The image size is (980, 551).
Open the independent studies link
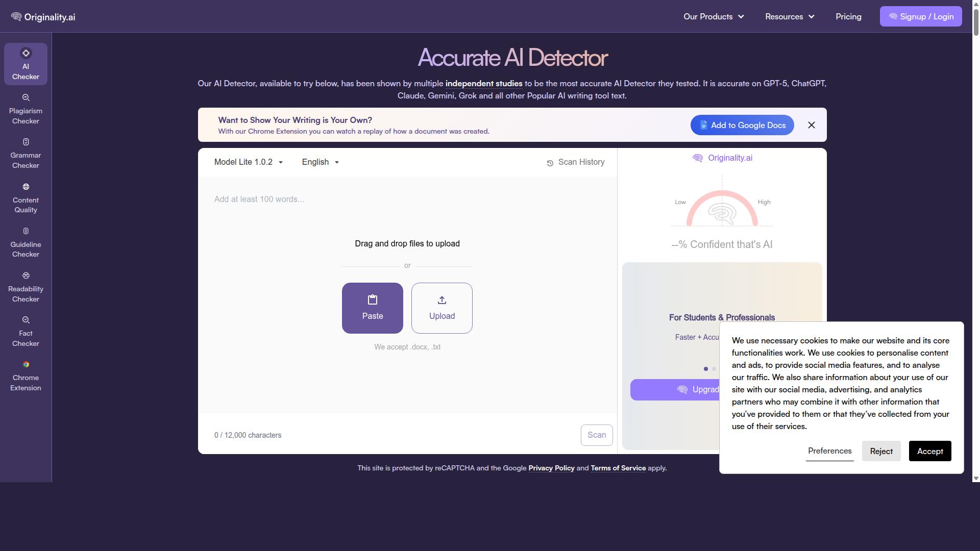coord(484,84)
